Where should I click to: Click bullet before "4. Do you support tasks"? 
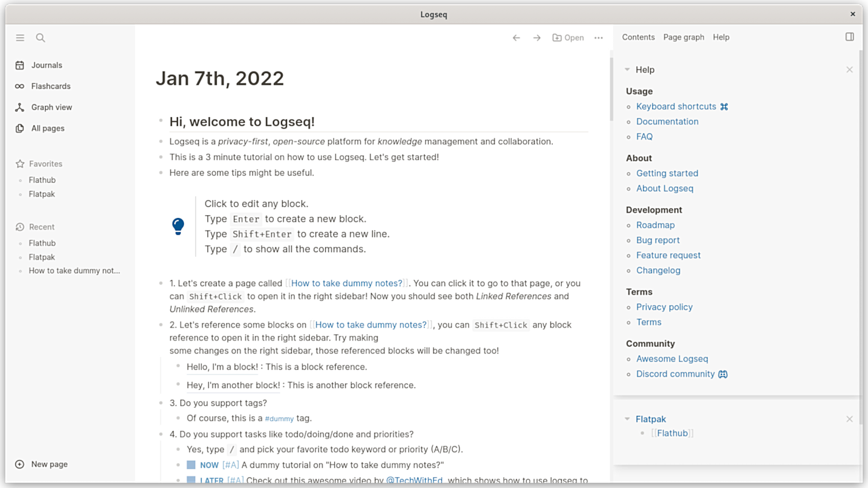[160, 434]
